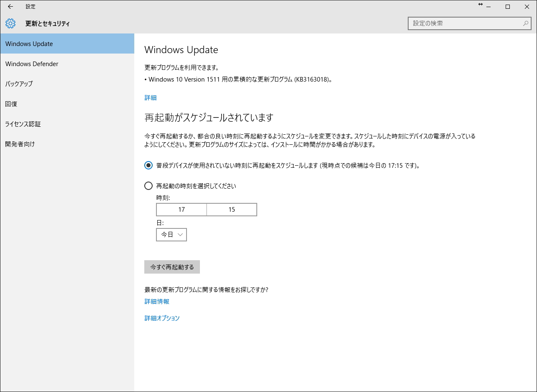This screenshot has width=537, height=392.
Task: Click the 日: label
Action: click(160, 223)
